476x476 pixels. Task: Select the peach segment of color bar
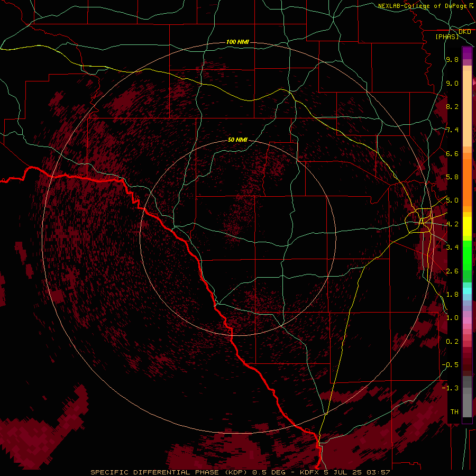tap(467, 108)
